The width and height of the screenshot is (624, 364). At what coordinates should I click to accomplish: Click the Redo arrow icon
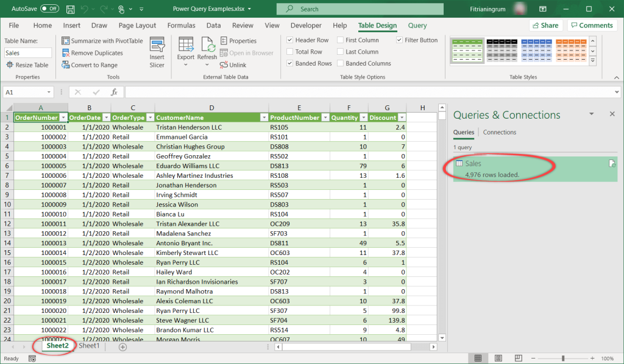point(104,9)
